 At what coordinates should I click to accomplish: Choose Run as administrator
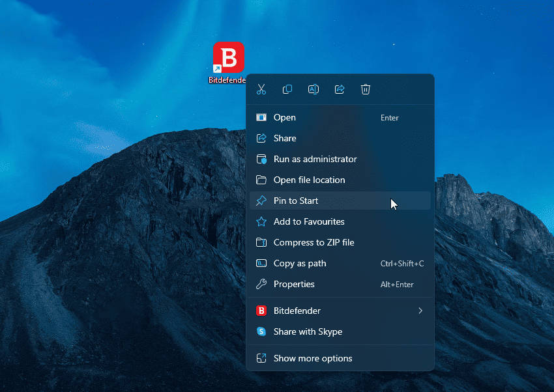point(340,159)
